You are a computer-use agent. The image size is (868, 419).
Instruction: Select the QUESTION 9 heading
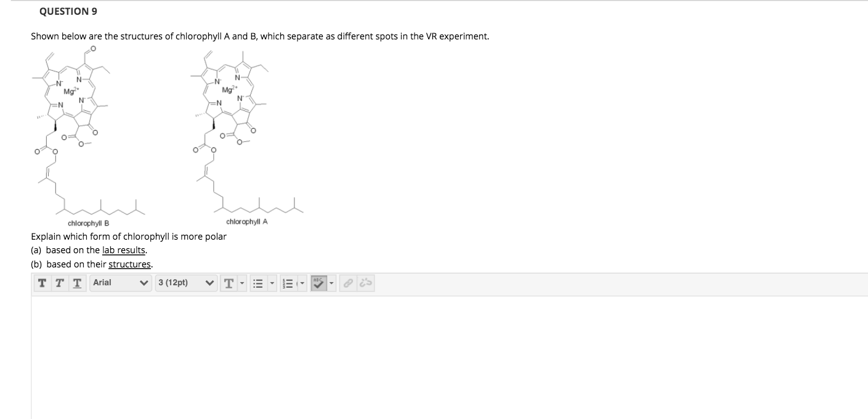68,11
